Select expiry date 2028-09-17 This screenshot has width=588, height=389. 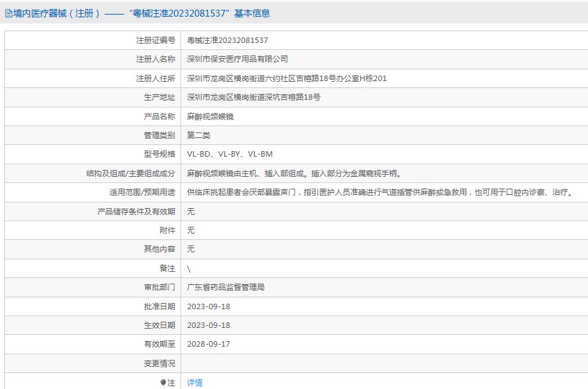(x=208, y=344)
